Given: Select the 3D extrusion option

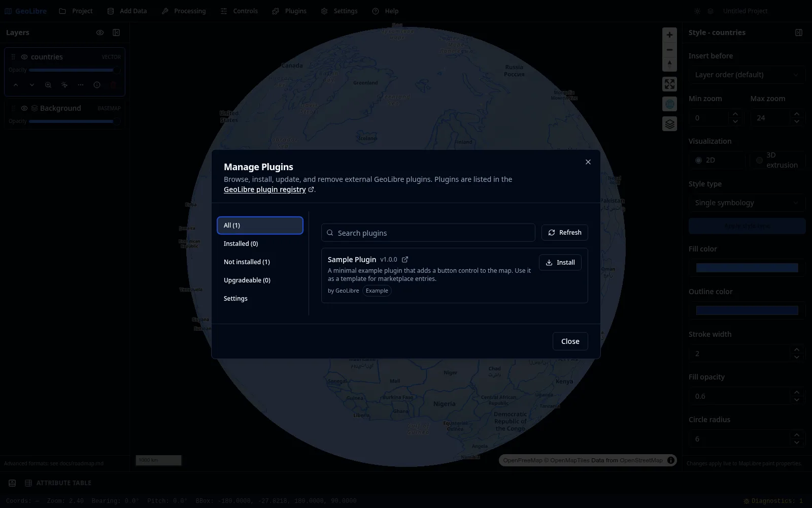Looking at the screenshot, I should point(777,160).
